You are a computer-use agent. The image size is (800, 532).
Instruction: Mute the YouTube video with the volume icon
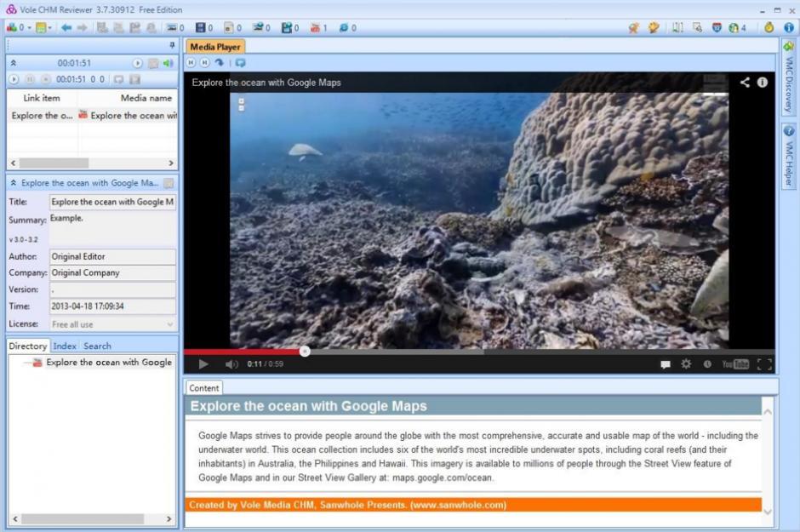pos(231,364)
